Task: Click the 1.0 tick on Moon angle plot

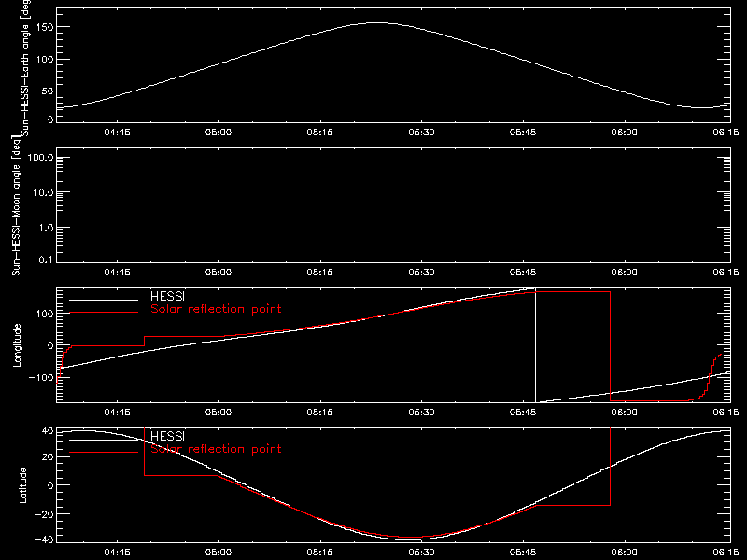Action: coord(46,228)
